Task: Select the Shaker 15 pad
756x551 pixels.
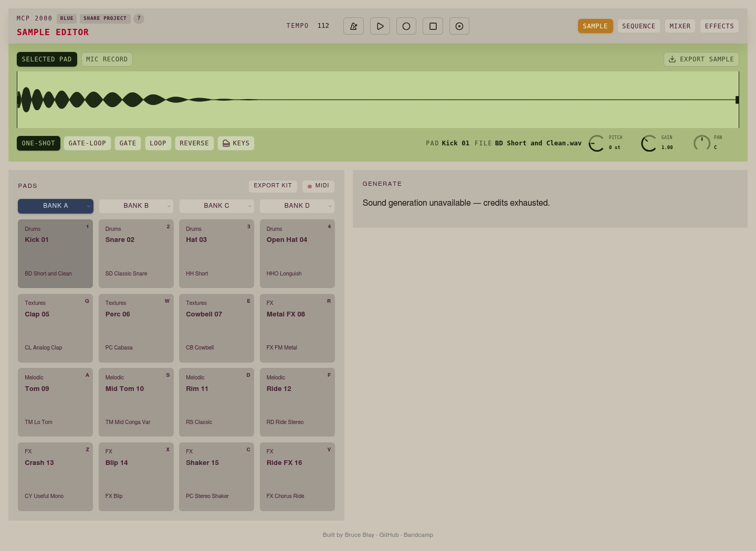Action: (217, 476)
